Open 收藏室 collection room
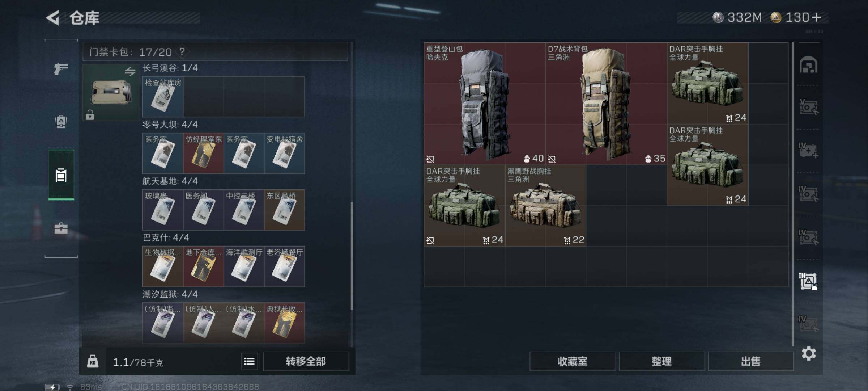Screen dimensions: 868x391 coord(573,361)
